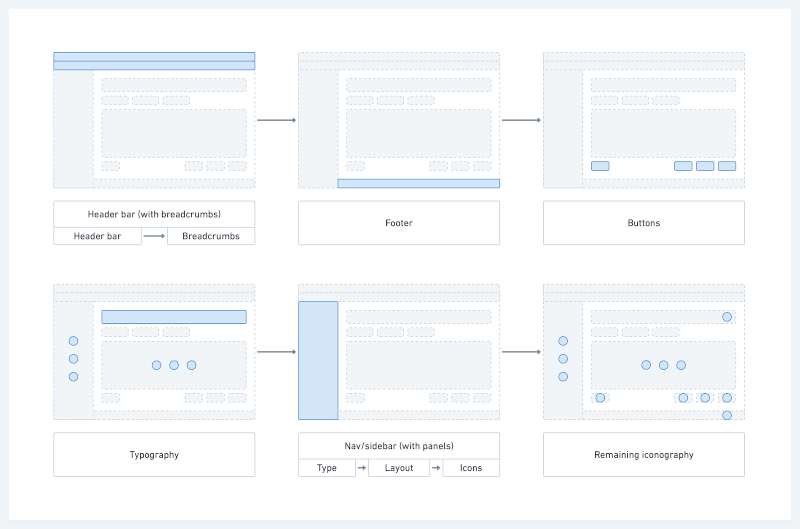Click the top sidebar circle in Typography wireframe
800x529 pixels.
coord(73,341)
